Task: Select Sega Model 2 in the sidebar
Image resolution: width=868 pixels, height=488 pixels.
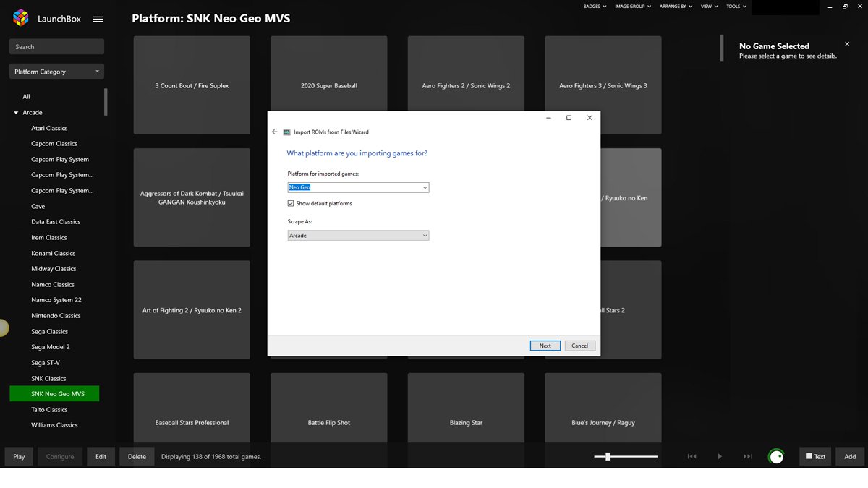Action: [51, 347]
